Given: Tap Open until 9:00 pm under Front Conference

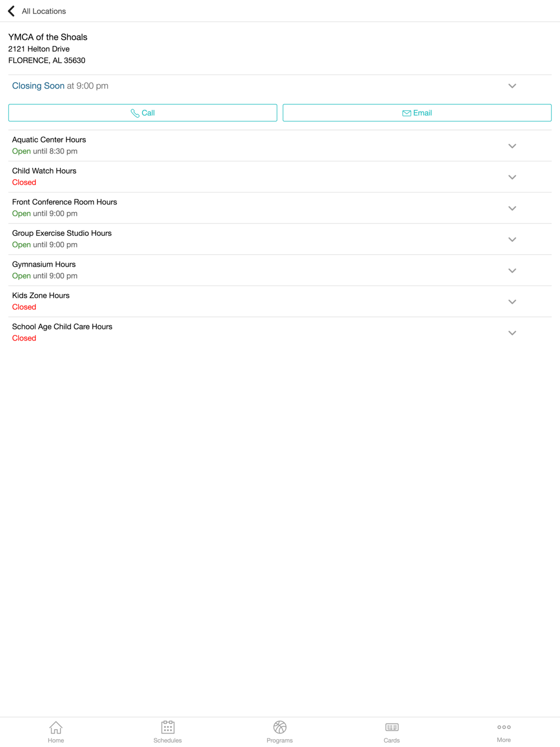Looking at the screenshot, I should tap(45, 213).
